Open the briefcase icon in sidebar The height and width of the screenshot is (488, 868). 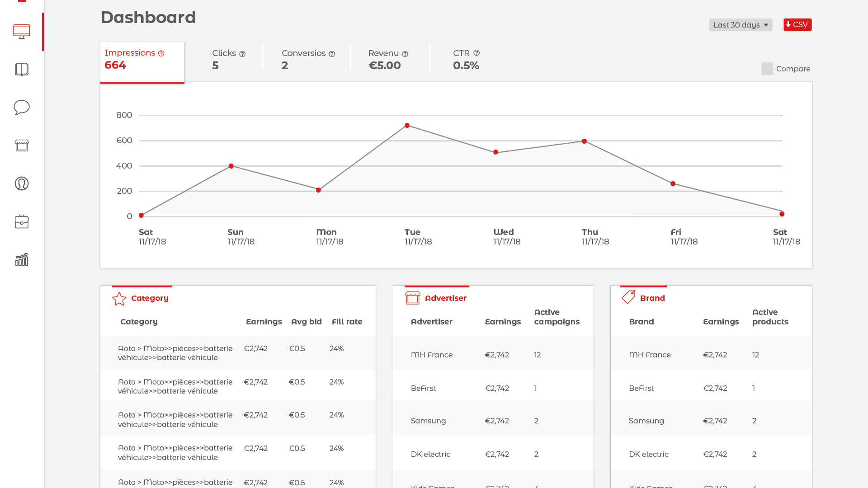(x=22, y=221)
